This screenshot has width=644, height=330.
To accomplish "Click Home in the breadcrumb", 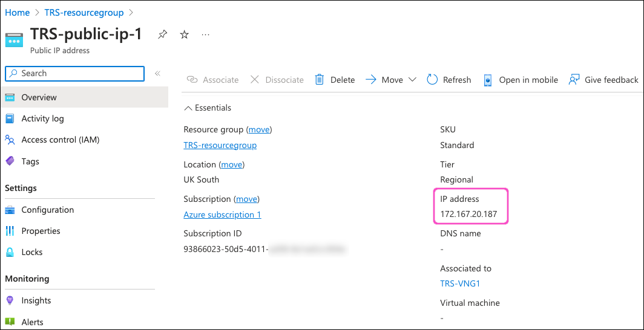I will tap(17, 12).
